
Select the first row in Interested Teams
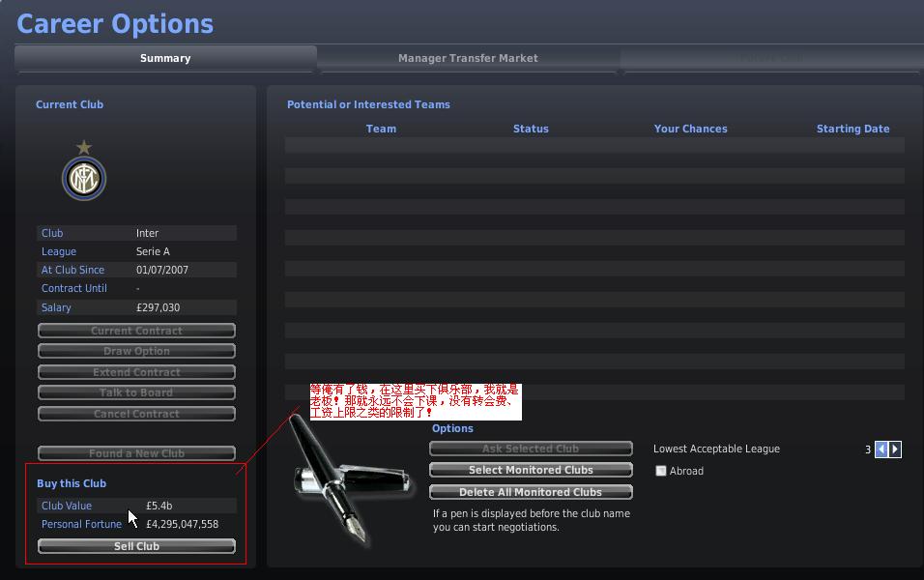click(594, 145)
